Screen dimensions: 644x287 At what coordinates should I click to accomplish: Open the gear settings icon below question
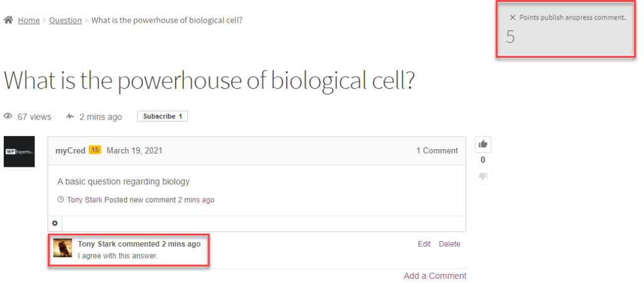click(55, 223)
